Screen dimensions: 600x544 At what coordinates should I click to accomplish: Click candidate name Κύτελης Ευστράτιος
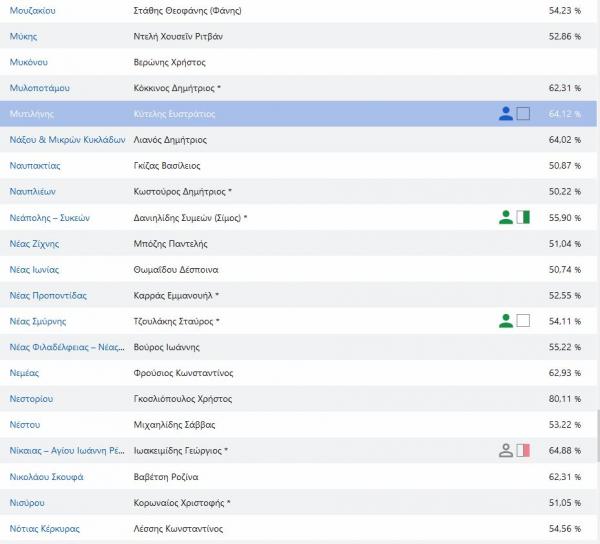pyautogui.click(x=174, y=114)
